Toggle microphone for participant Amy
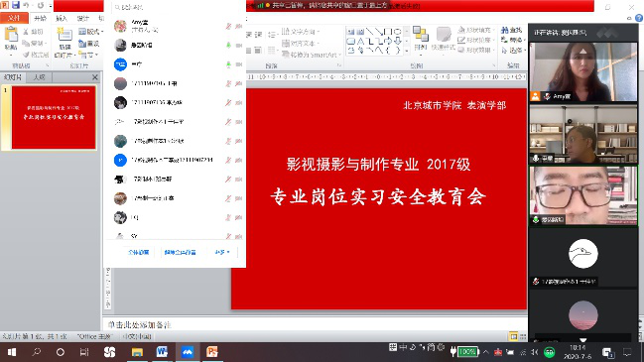 pos(228,26)
